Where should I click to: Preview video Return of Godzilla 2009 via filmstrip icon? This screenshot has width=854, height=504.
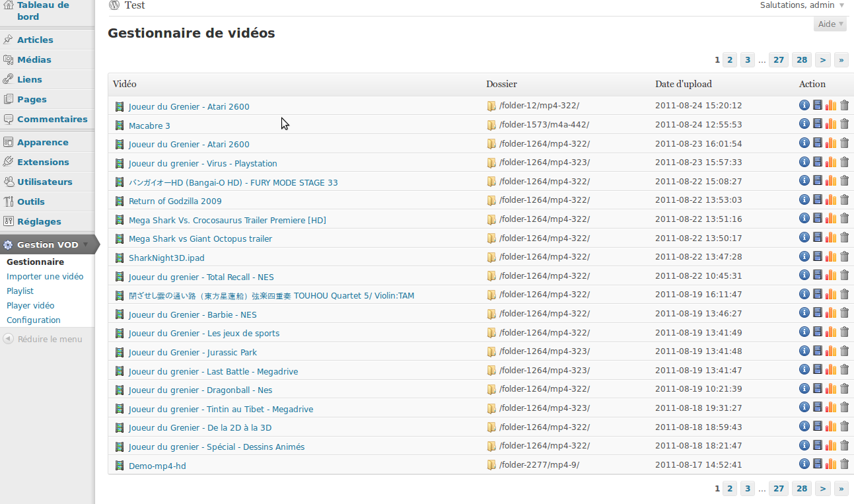click(x=818, y=199)
